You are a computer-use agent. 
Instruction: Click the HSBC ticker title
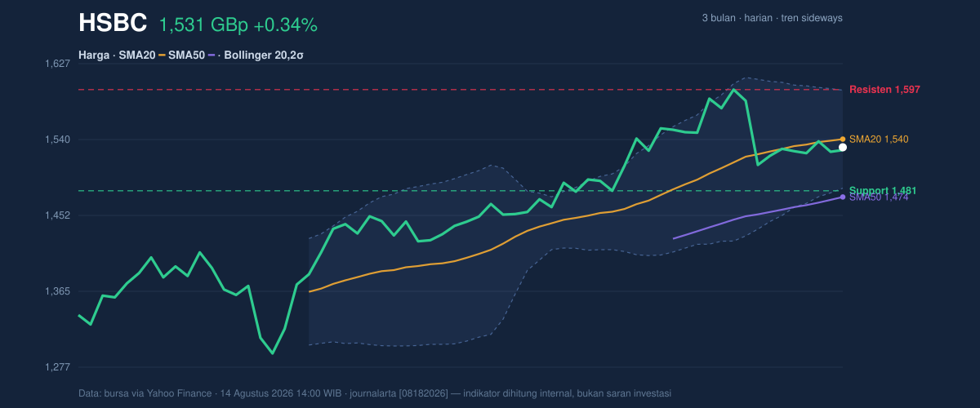[x=113, y=24]
